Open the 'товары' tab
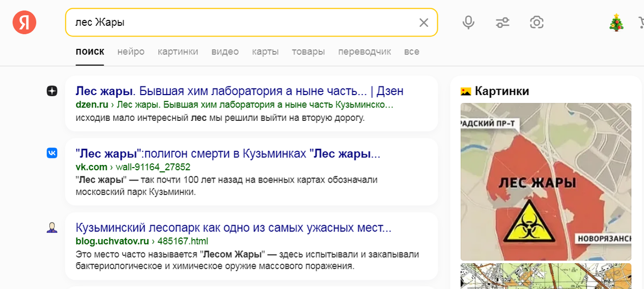Screen dimensions: 644x289 308,52
